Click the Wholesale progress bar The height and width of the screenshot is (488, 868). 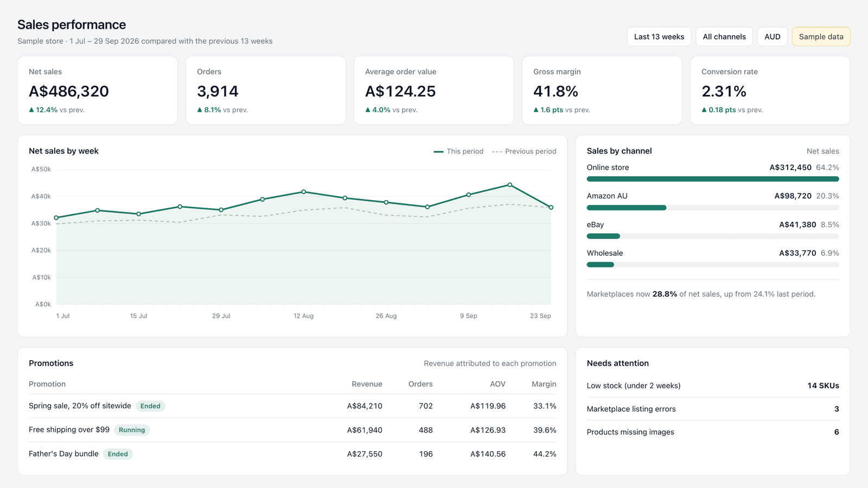713,265
